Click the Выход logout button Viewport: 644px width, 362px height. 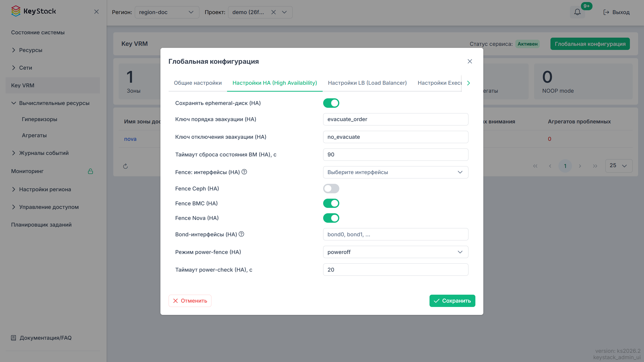coord(616,12)
